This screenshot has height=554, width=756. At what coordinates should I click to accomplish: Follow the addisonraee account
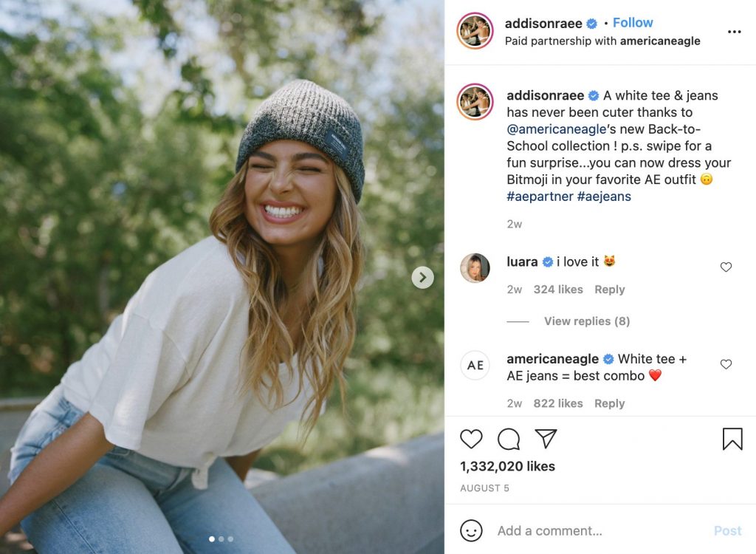click(633, 23)
